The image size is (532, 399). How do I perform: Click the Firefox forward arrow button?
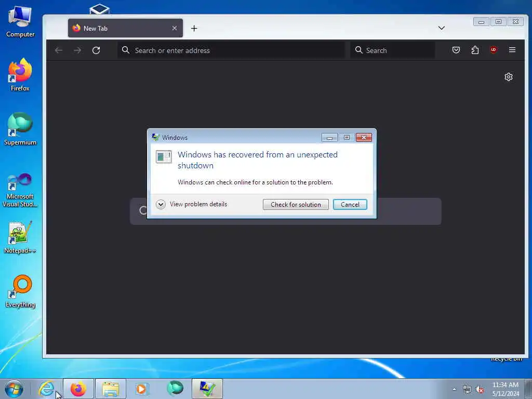(77, 50)
